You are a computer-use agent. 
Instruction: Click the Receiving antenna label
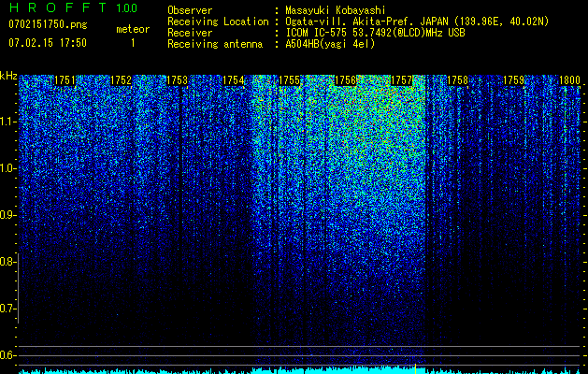(215, 44)
